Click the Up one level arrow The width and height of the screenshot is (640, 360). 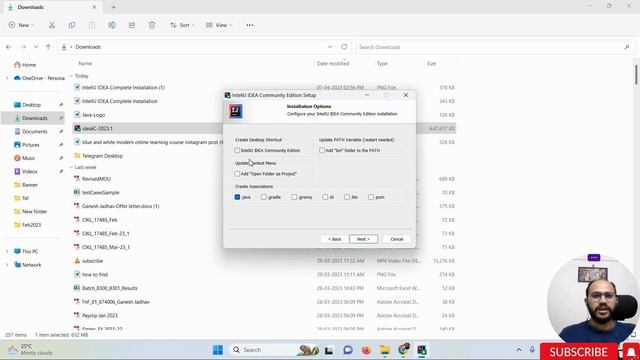(48, 47)
